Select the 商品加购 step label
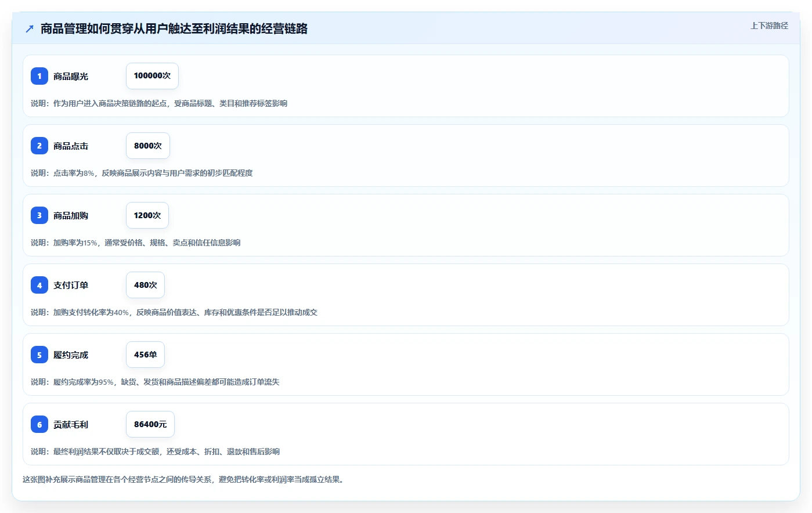812x513 pixels. click(71, 215)
